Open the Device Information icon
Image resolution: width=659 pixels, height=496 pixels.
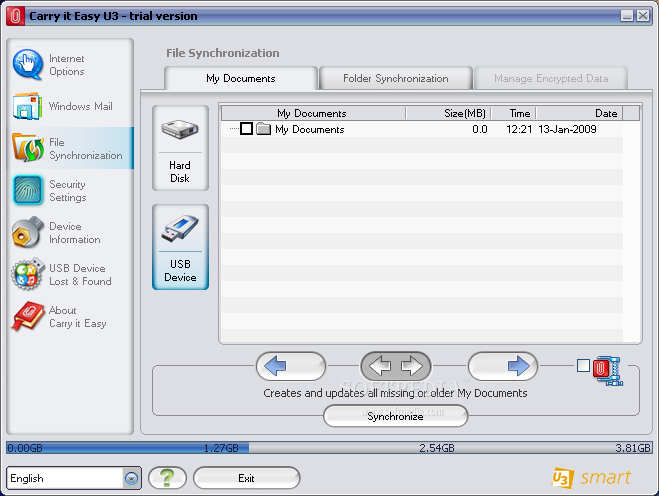[28, 232]
